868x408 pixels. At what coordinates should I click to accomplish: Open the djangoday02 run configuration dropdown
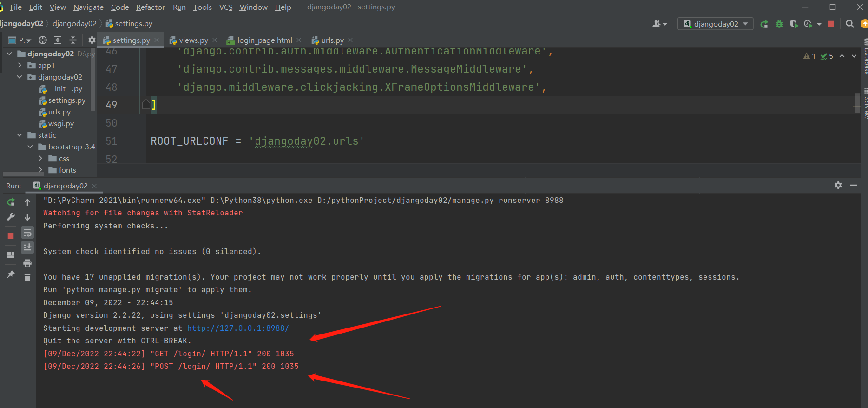point(716,24)
